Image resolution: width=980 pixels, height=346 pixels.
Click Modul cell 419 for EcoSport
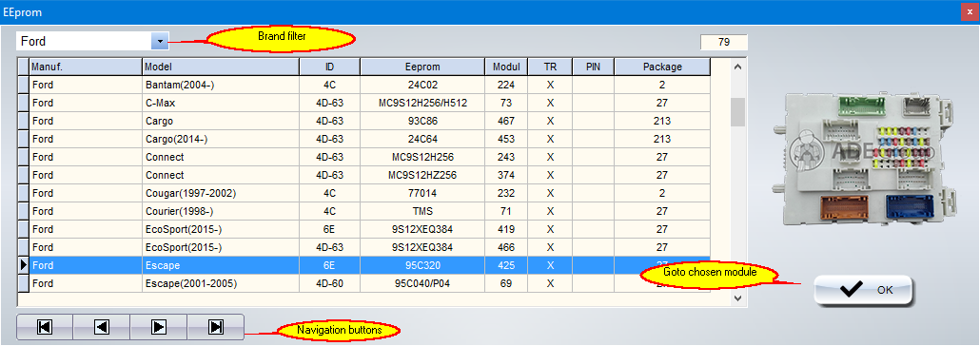pos(506,230)
